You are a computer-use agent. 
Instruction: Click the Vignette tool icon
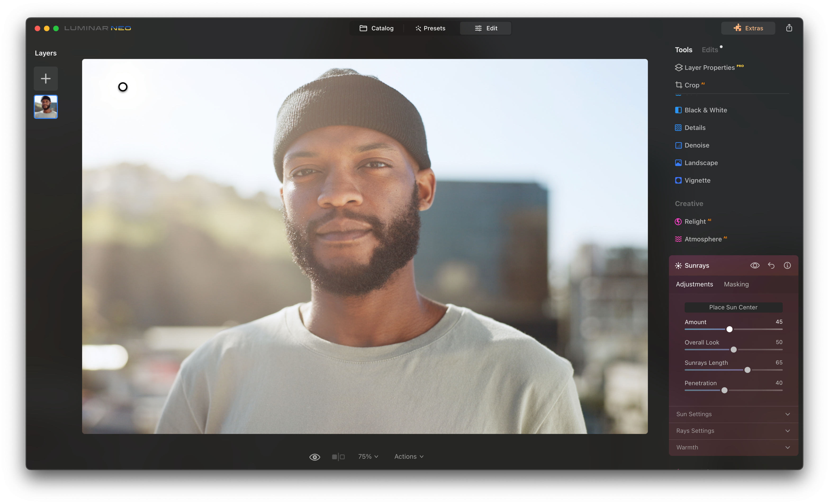coord(678,180)
